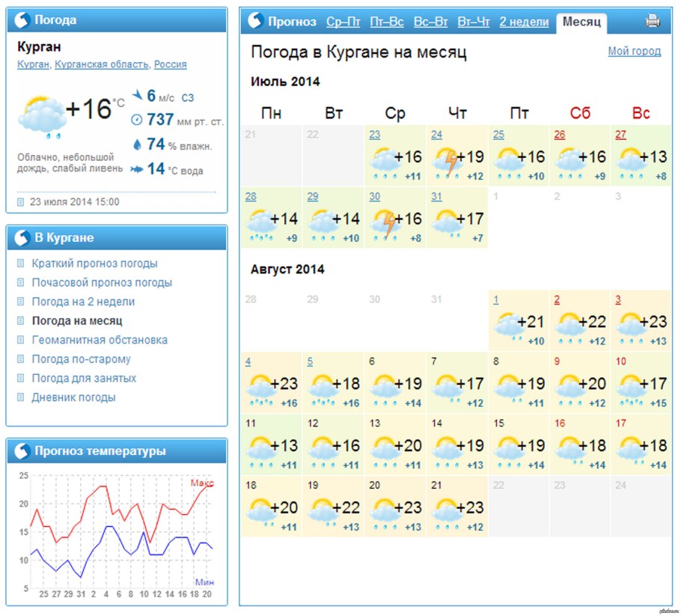The width and height of the screenshot is (681, 616).
Task: Open the 2 недели forecast tab
Action: (x=524, y=22)
